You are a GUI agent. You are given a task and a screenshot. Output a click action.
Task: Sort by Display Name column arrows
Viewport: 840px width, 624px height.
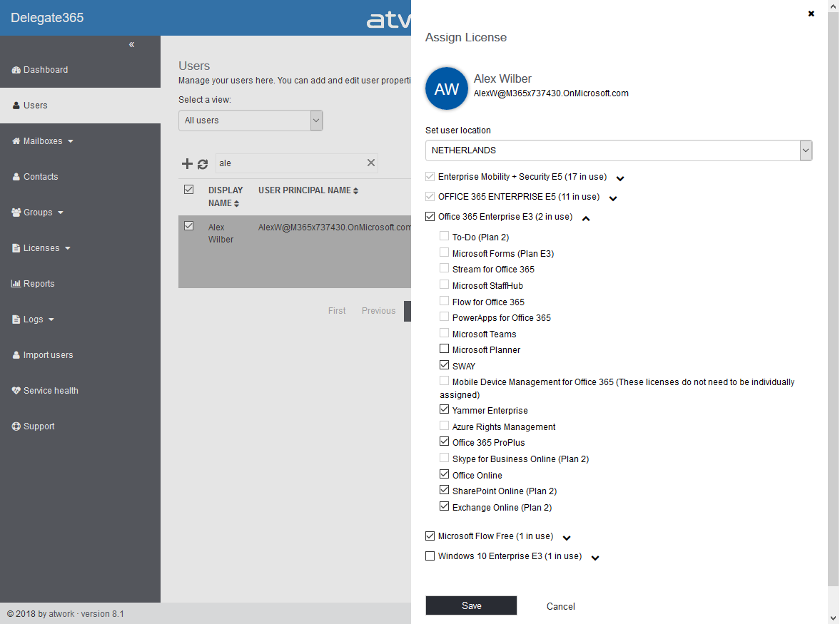[237, 204]
